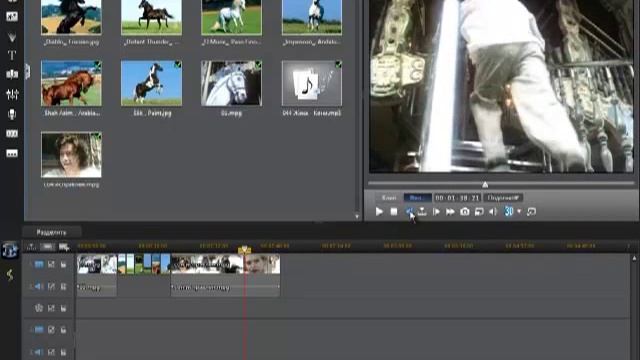Screen dimensions: 640x360
Task: Select the white horse head video thumbnail
Action: pos(231,83)
